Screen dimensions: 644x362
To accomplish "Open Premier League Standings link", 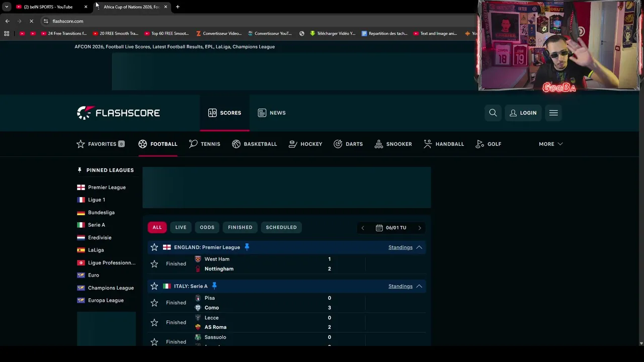I will [400, 247].
